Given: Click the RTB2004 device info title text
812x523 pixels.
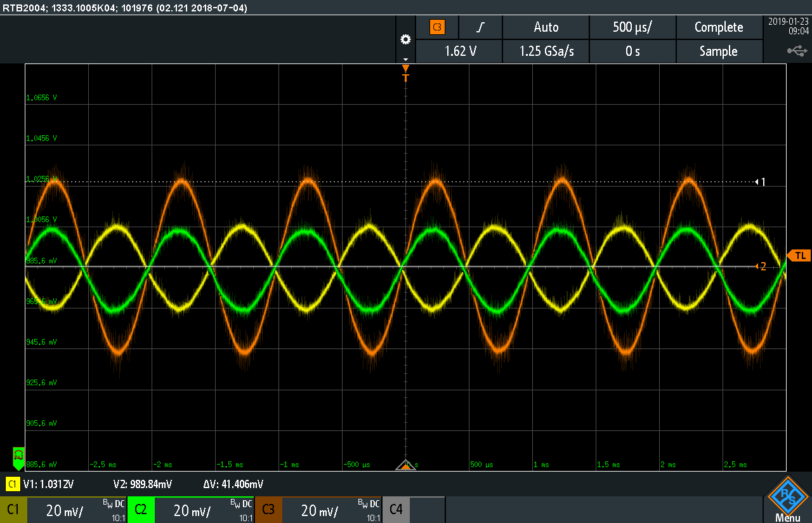Looking at the screenshot, I should (124, 8).
